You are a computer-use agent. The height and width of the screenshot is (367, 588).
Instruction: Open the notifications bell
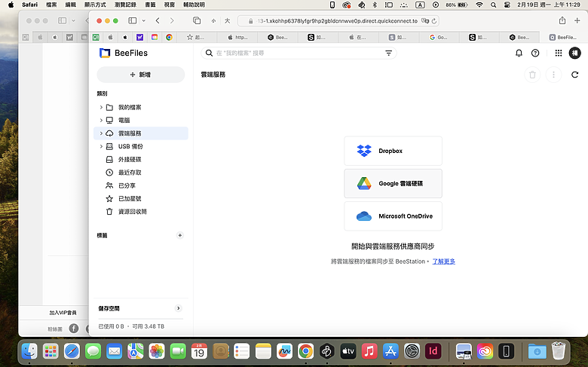pyautogui.click(x=519, y=54)
